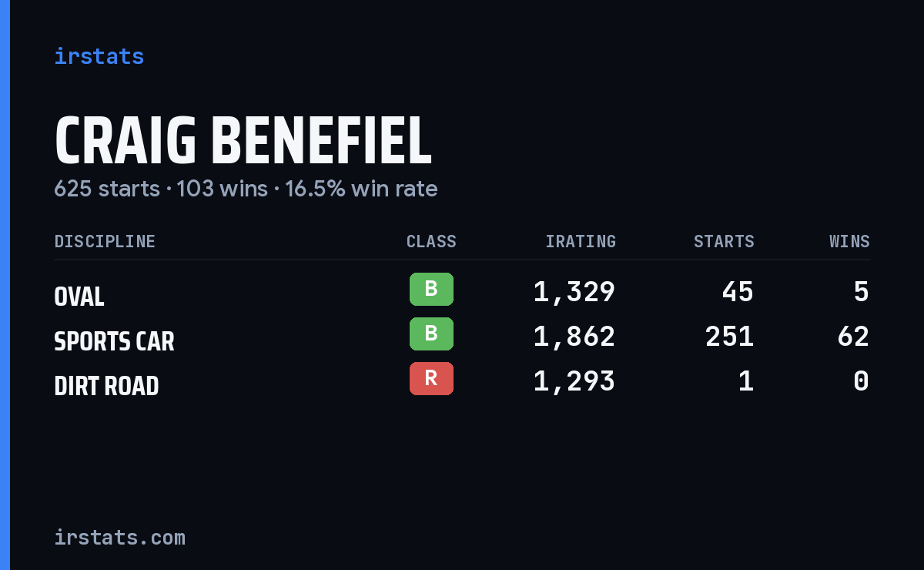Sort by the Starts column header
The width and height of the screenshot is (924, 570).
pyautogui.click(x=724, y=241)
